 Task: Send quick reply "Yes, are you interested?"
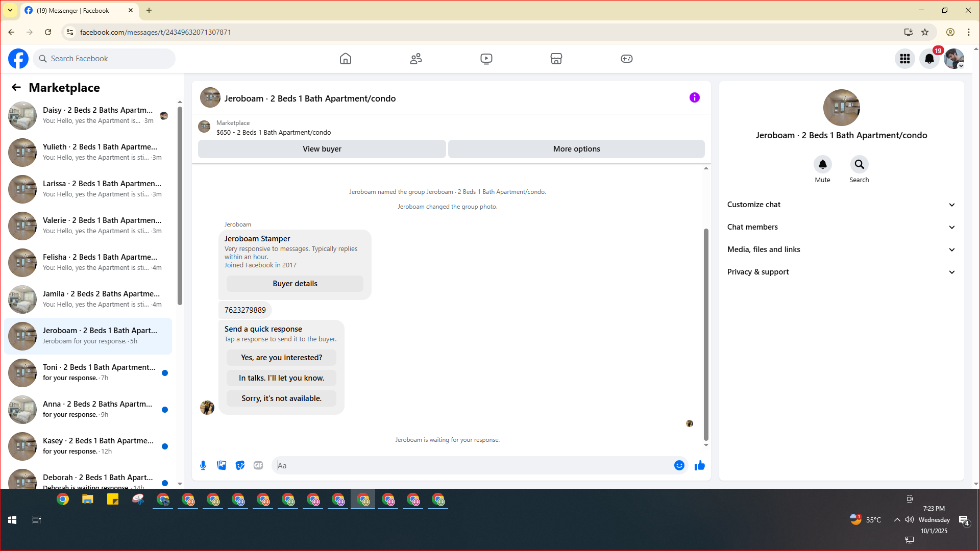(x=282, y=358)
